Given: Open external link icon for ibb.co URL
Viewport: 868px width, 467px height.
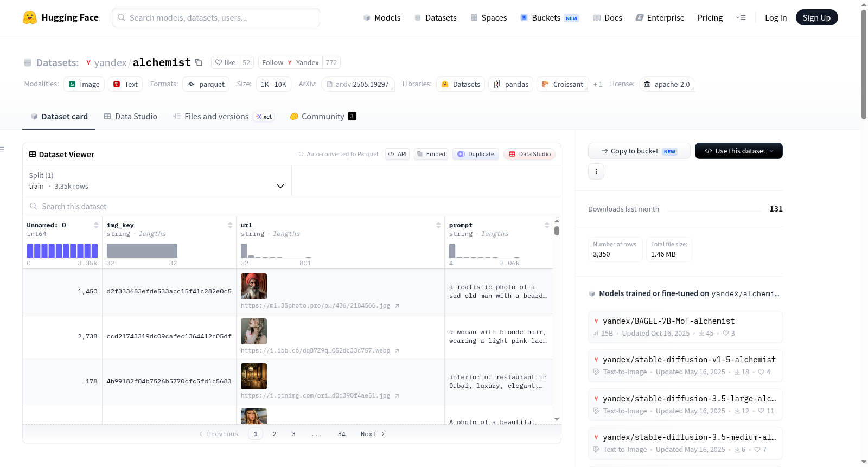Looking at the screenshot, I should (397, 351).
